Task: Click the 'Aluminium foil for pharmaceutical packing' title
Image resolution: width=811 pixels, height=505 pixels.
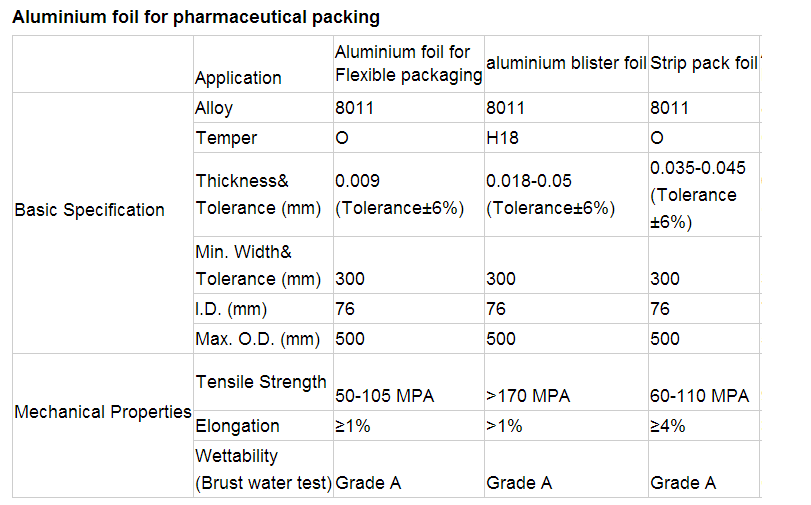Action: pos(195,17)
